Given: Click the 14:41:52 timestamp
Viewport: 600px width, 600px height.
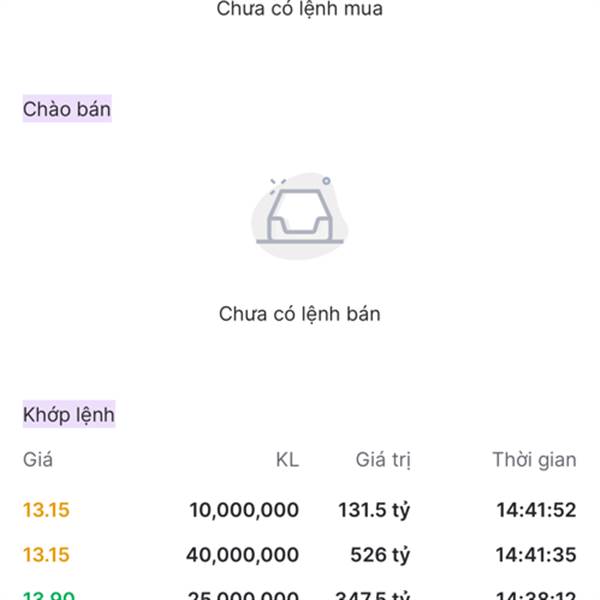Looking at the screenshot, I should (536, 510).
